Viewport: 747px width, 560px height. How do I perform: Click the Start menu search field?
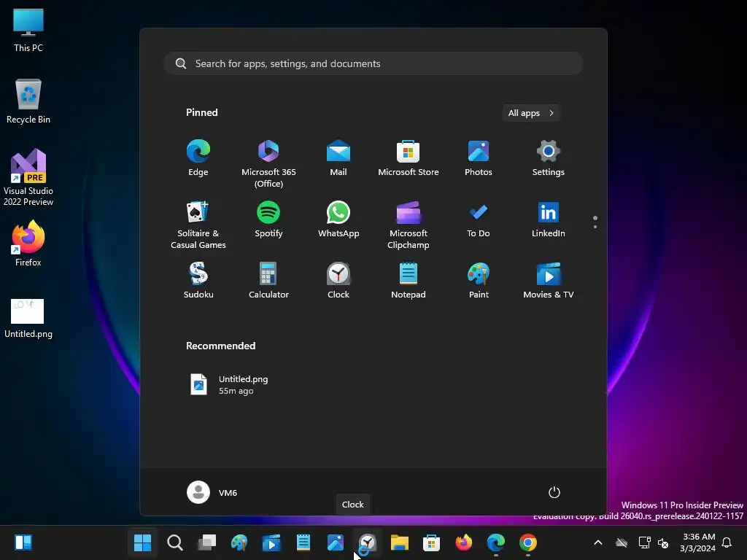click(373, 63)
